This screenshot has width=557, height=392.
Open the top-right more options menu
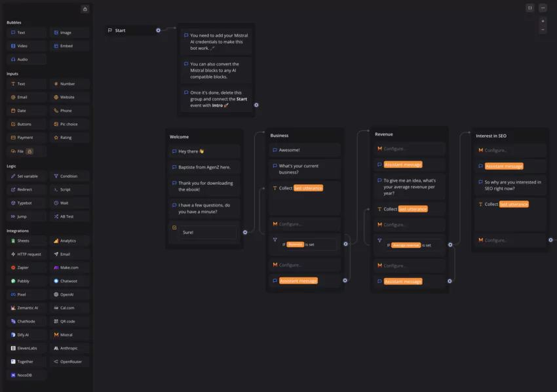541,7
